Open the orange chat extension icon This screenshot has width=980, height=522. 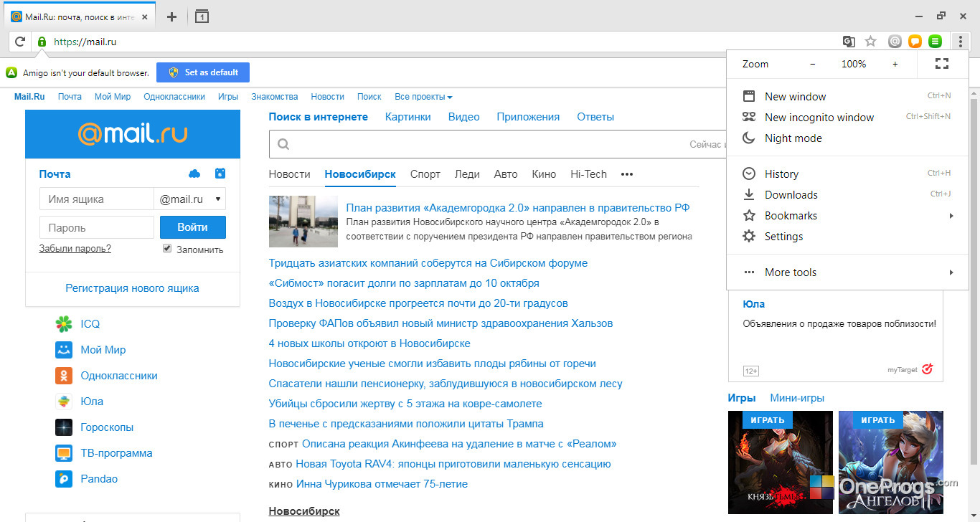point(915,42)
